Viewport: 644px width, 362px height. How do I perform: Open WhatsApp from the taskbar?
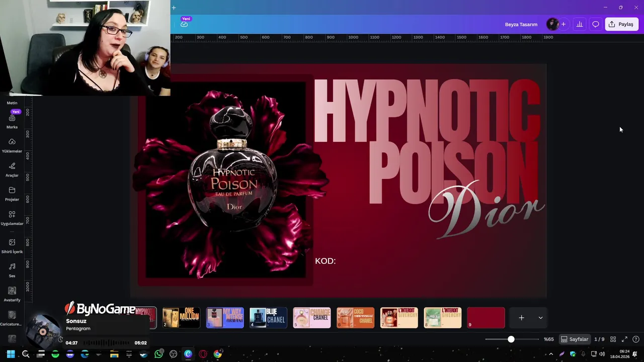(158, 354)
